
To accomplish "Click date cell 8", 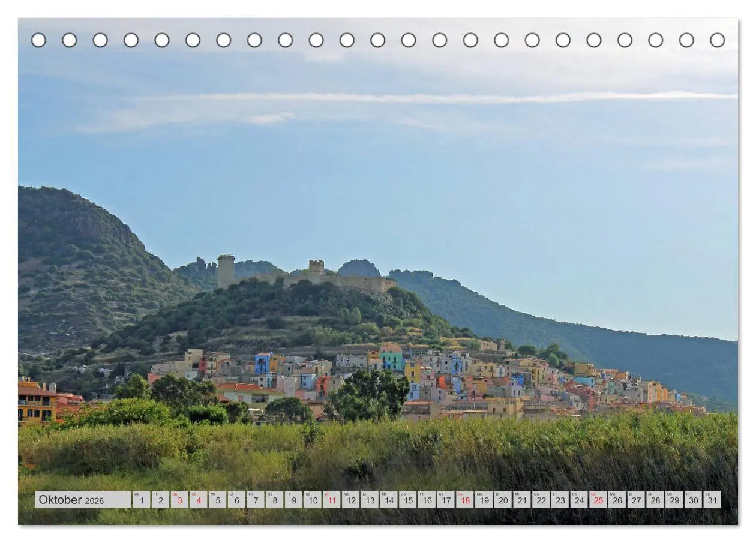I will 274,500.
